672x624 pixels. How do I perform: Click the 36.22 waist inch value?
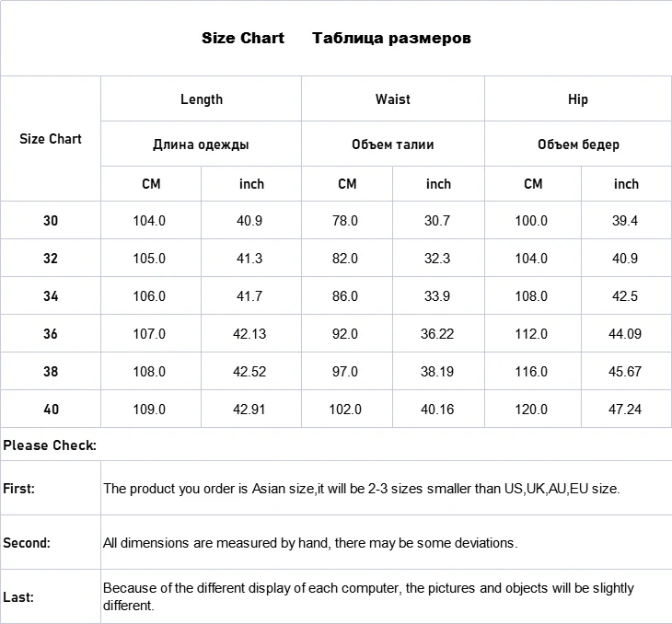pos(437,334)
